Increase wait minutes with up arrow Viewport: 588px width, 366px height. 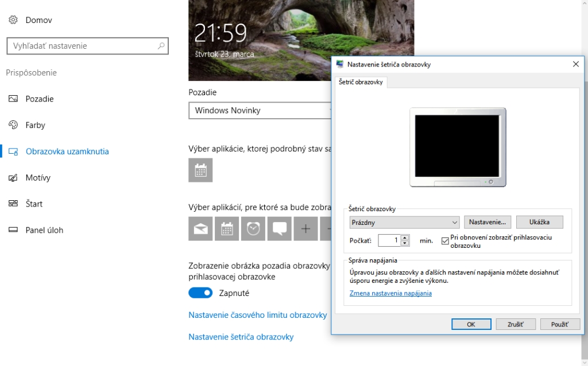coord(405,238)
